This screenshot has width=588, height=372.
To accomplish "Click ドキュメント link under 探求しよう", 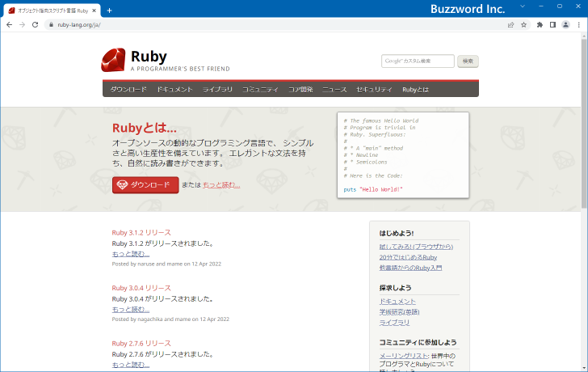I will coord(397,302).
